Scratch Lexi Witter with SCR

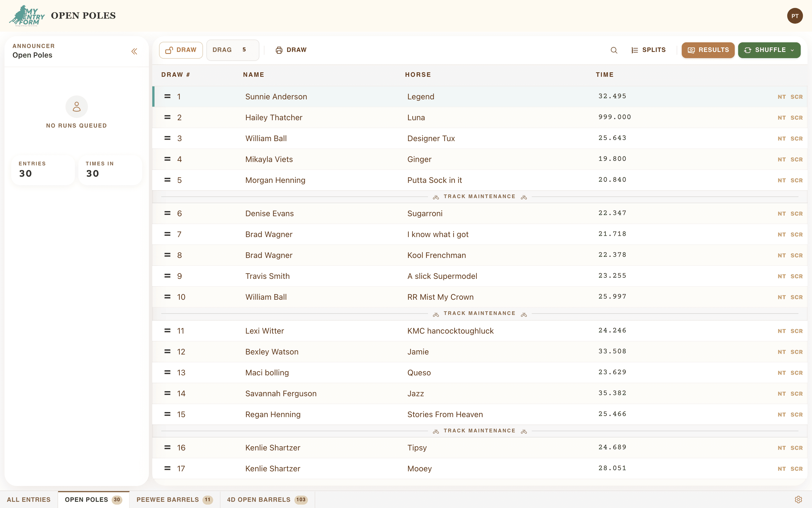pos(796,331)
